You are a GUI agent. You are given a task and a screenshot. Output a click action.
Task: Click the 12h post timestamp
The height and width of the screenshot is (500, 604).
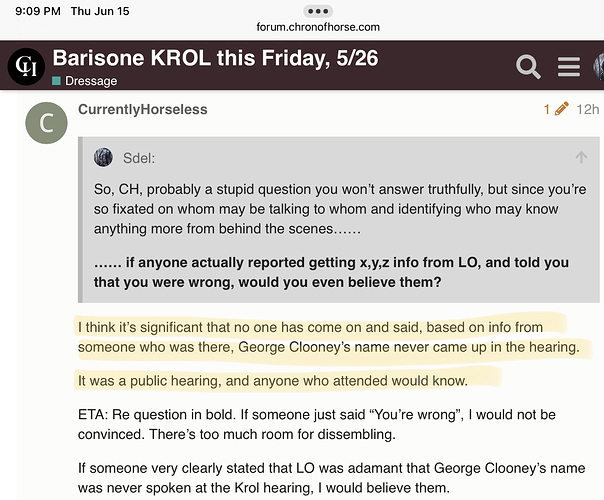tap(587, 109)
